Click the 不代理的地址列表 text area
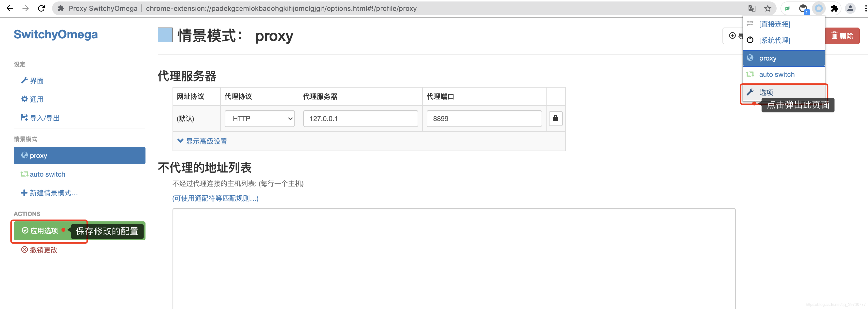Viewport: 868px width, 309px height. (x=454, y=259)
